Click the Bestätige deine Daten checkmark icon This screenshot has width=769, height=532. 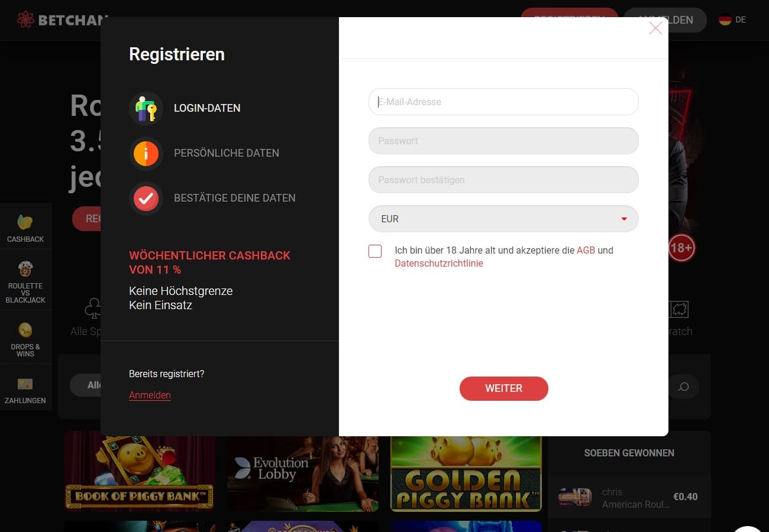[x=146, y=199]
